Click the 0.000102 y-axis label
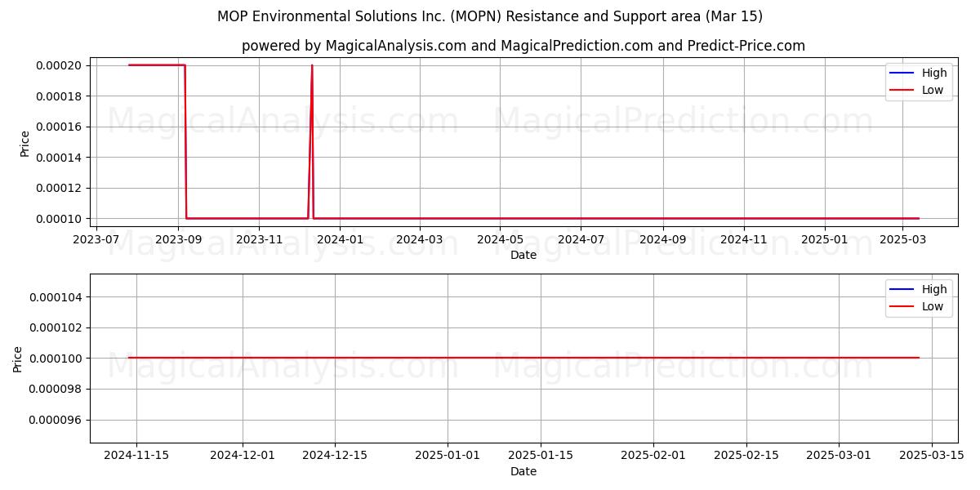 [x=57, y=327]
